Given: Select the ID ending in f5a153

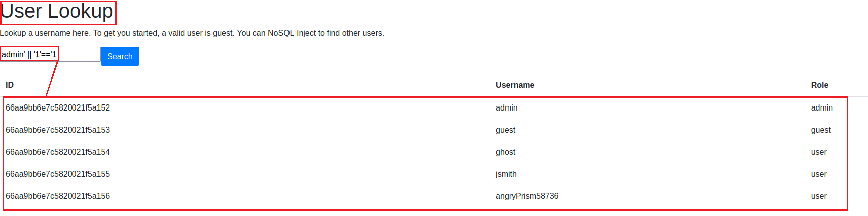Looking at the screenshot, I should pos(58,130).
